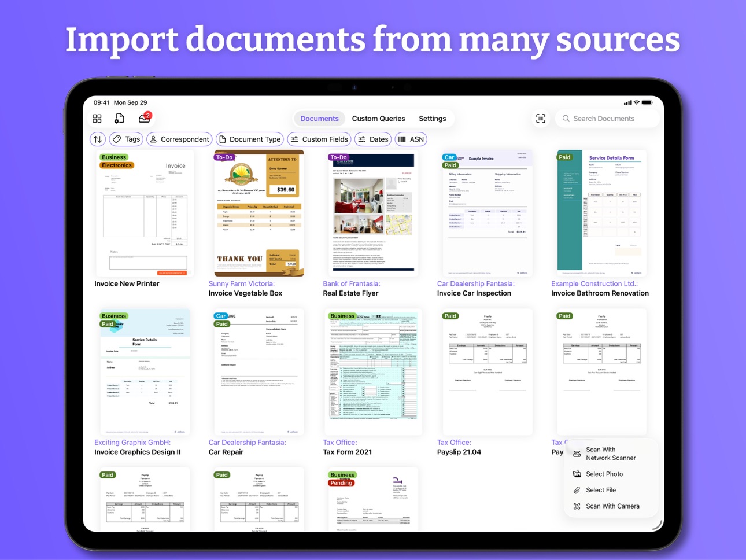Click the camera scan icon in popup menu
The image size is (746, 560).
point(577,506)
